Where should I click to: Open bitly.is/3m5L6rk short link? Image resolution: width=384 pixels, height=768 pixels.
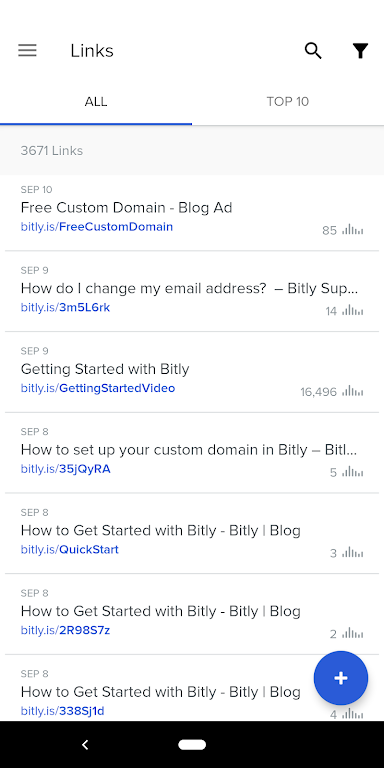tap(66, 308)
